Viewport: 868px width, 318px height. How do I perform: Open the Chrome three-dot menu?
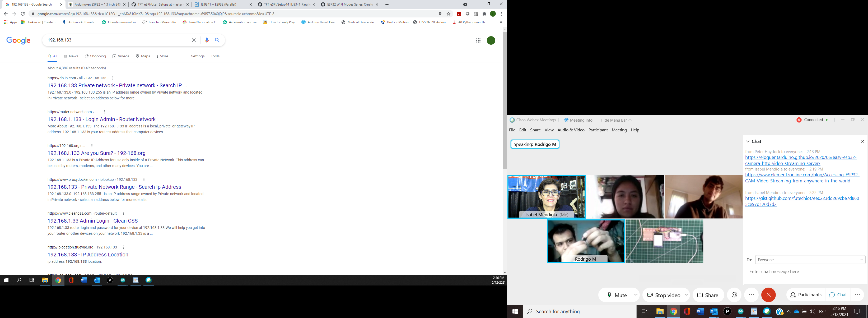point(502,14)
